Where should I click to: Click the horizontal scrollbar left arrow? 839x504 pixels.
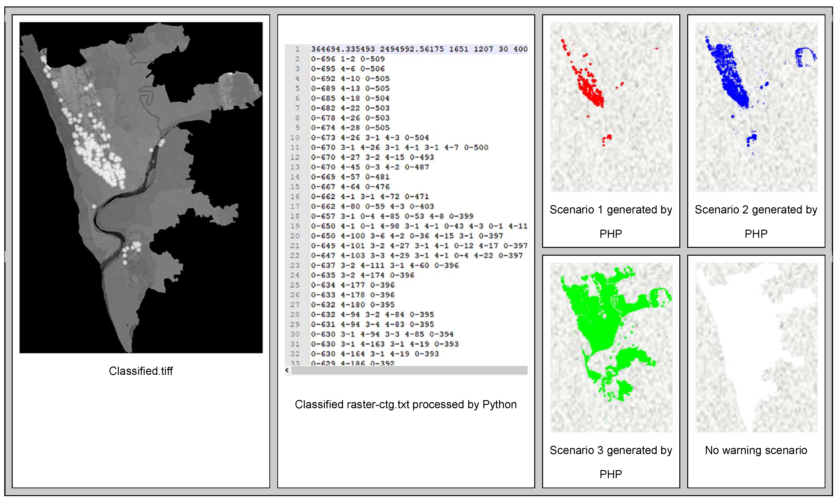pyautogui.click(x=287, y=370)
